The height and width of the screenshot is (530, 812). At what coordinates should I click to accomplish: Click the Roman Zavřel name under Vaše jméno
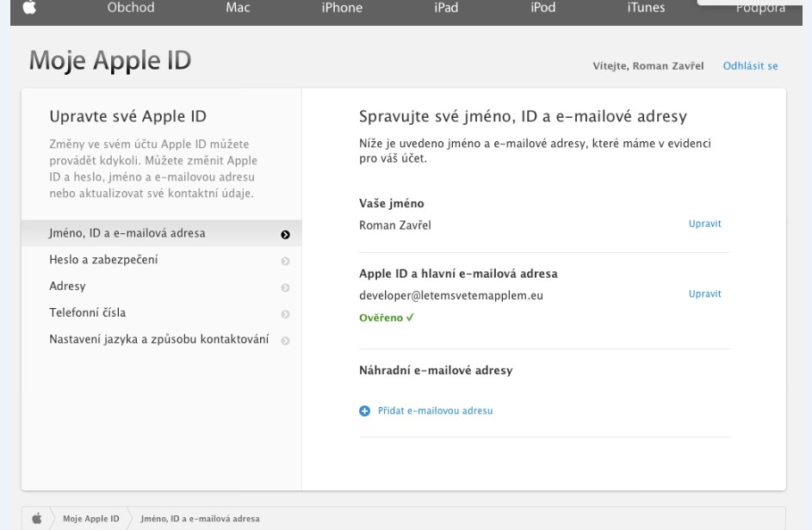coord(395,225)
